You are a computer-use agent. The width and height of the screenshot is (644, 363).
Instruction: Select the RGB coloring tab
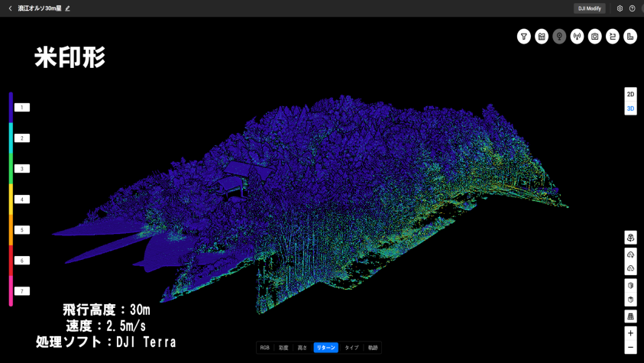(x=264, y=348)
